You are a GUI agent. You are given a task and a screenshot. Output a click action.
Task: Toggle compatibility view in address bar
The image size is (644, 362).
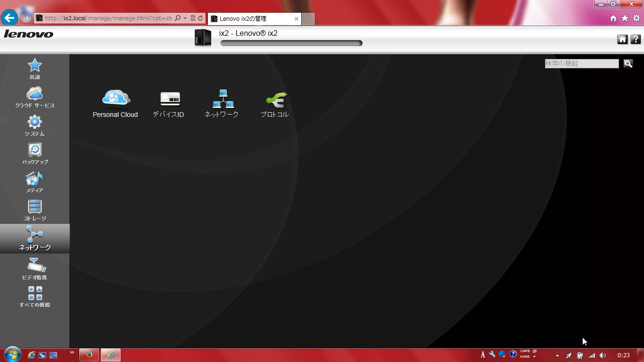pyautogui.click(x=193, y=18)
